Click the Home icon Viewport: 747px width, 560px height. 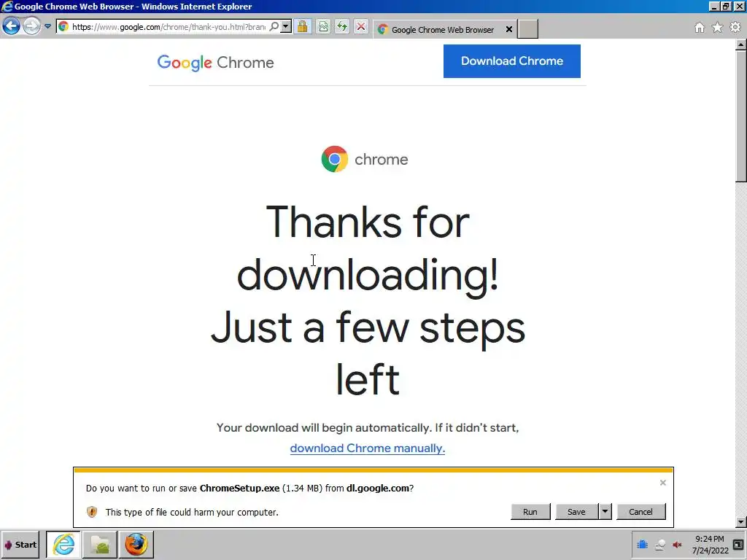point(700,28)
